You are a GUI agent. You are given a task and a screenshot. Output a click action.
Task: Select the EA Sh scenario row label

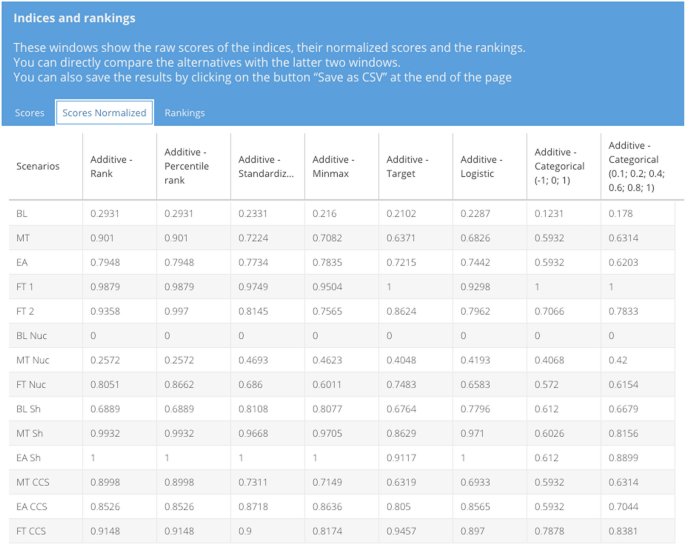27,458
